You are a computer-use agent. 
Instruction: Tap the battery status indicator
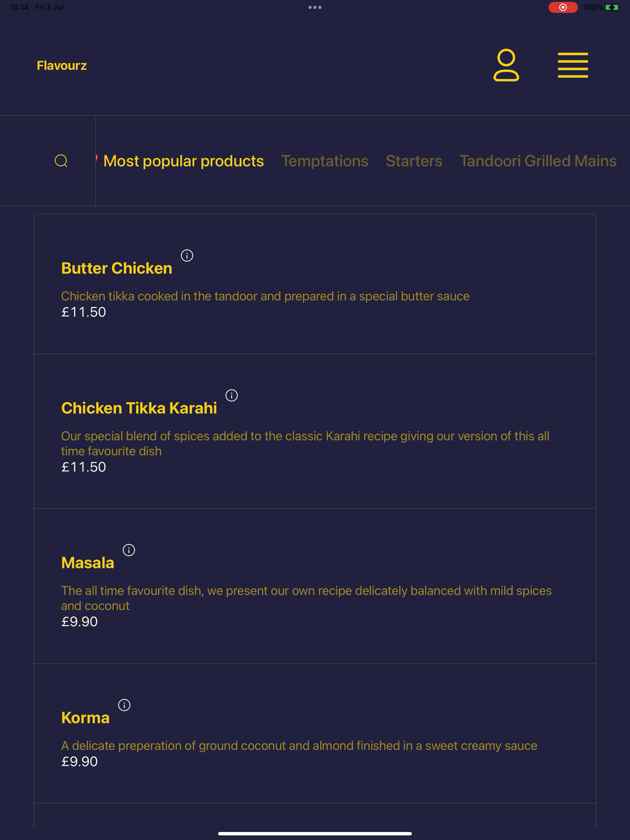(601, 7)
